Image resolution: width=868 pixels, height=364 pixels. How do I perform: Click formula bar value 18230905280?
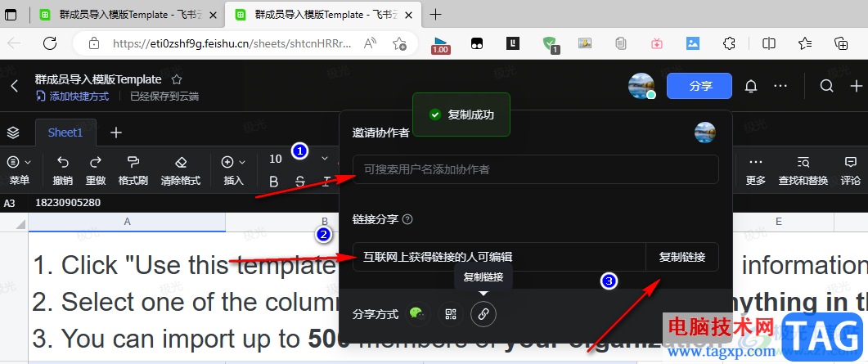68,203
